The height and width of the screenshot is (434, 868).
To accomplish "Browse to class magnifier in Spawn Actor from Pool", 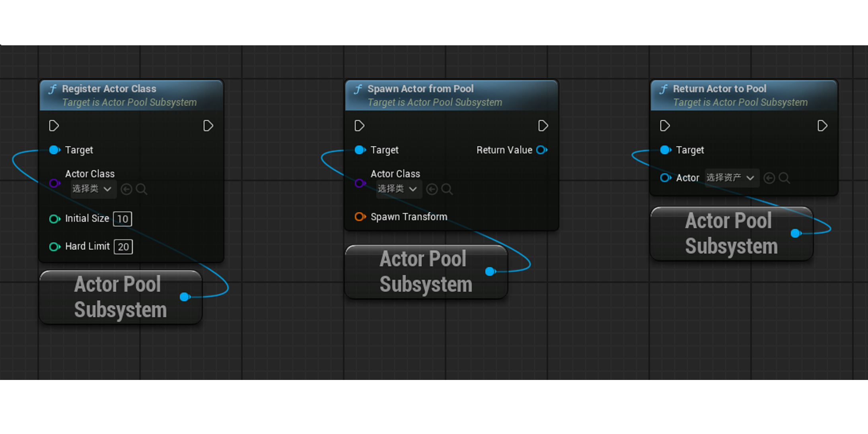I will coord(447,189).
